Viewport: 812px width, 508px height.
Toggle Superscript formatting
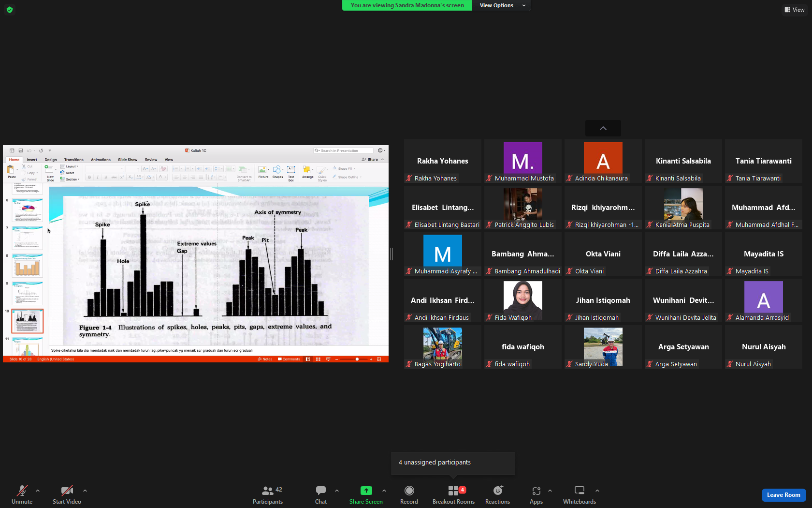coord(122,177)
